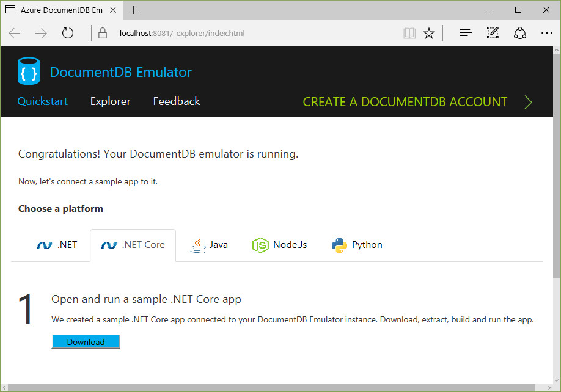Click the Java coffee cup icon

pos(198,245)
